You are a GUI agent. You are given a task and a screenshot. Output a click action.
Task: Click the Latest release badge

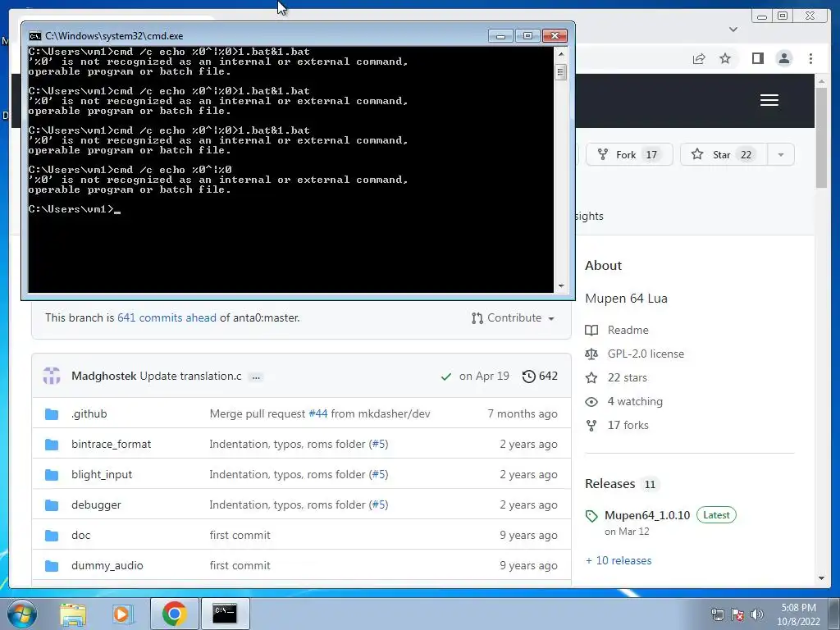716,515
